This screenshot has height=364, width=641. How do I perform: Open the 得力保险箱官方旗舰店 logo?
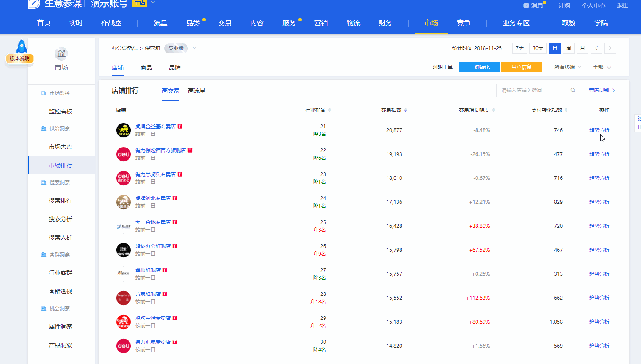tap(124, 154)
